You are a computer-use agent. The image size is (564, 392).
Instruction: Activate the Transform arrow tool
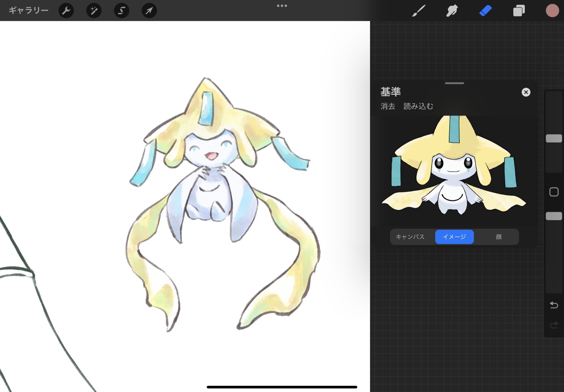click(149, 10)
